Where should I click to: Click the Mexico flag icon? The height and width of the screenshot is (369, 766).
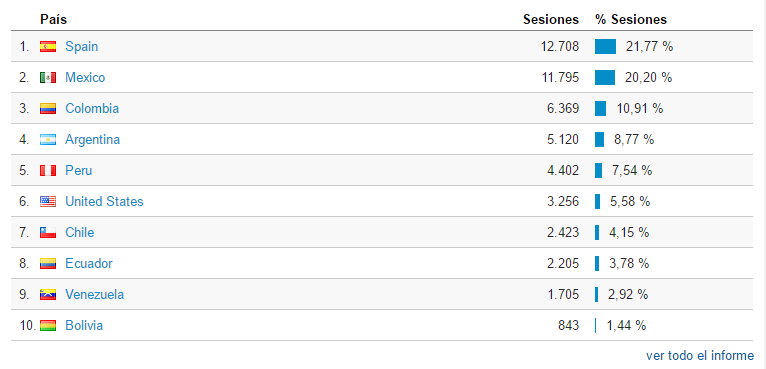(48, 78)
